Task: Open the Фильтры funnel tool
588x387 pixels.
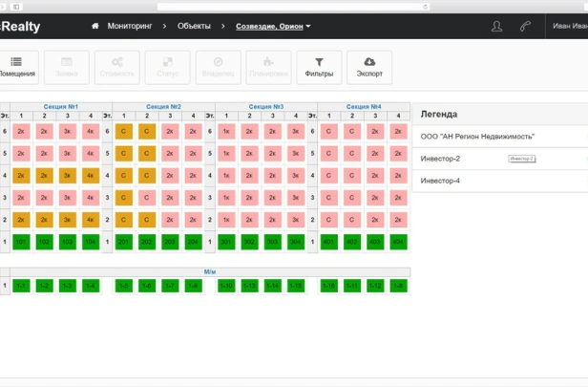Action: [319, 68]
